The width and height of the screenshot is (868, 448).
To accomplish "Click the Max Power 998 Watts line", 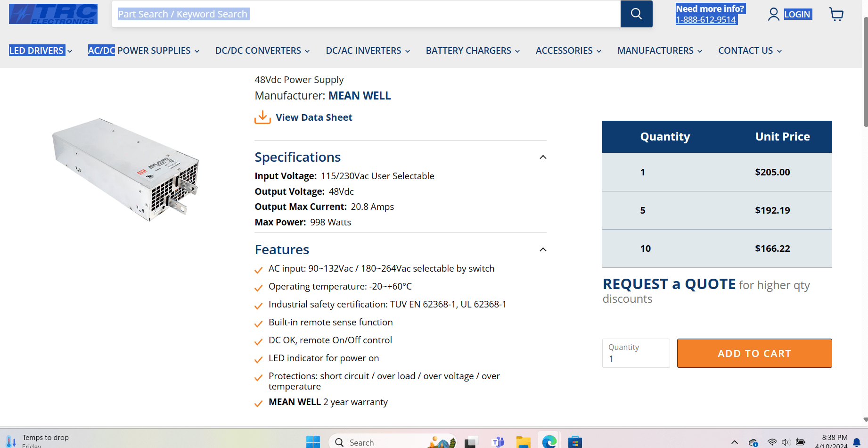I will click(303, 222).
